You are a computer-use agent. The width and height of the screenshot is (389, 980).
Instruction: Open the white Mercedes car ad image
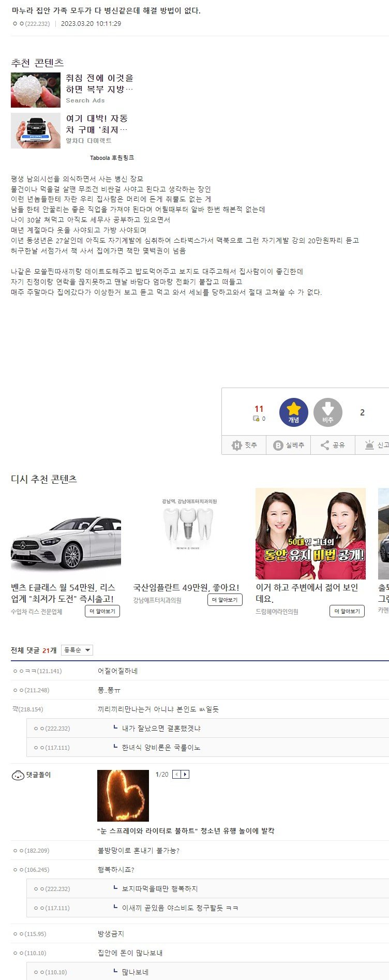66,533
